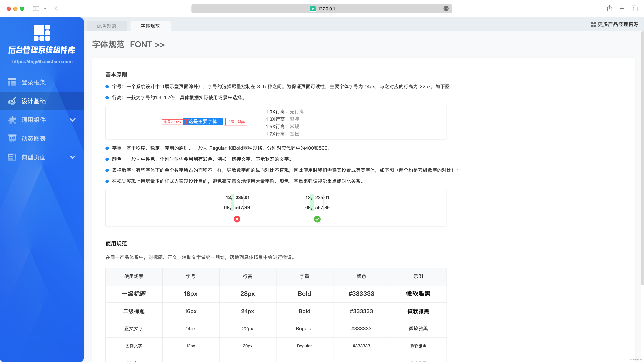Click the page vertical scrollbar

642,158
